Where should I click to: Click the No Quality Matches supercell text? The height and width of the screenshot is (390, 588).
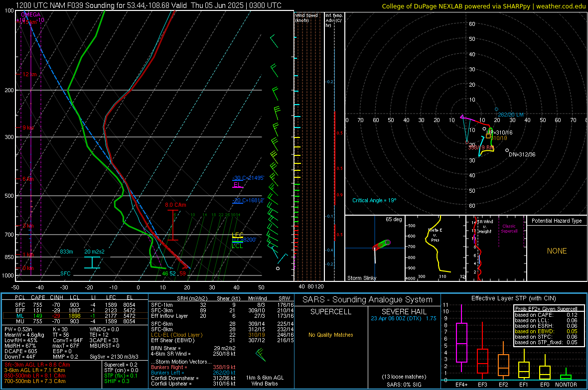pyautogui.click(x=331, y=335)
